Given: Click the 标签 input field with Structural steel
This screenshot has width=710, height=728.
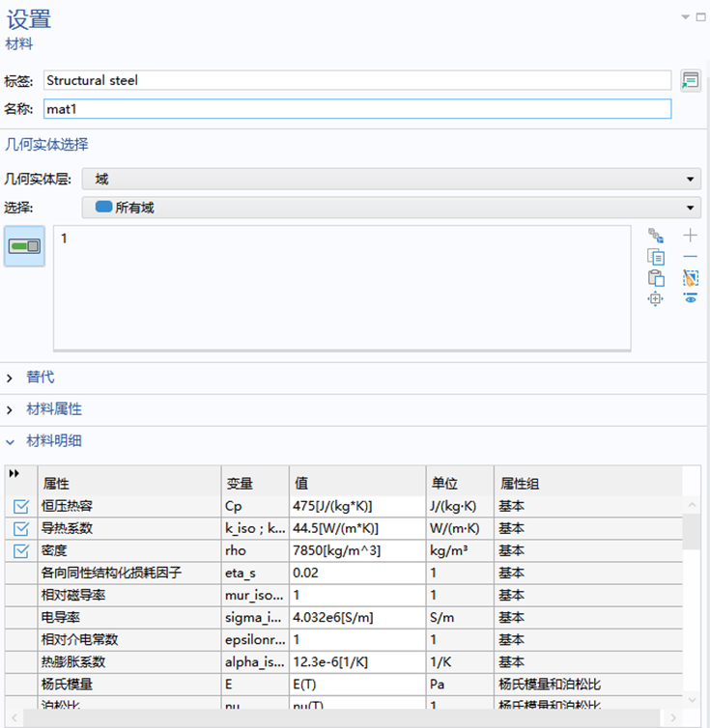Looking at the screenshot, I should 357,80.
